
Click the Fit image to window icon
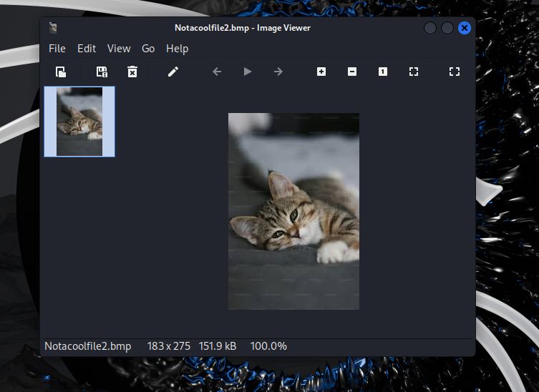pos(414,72)
